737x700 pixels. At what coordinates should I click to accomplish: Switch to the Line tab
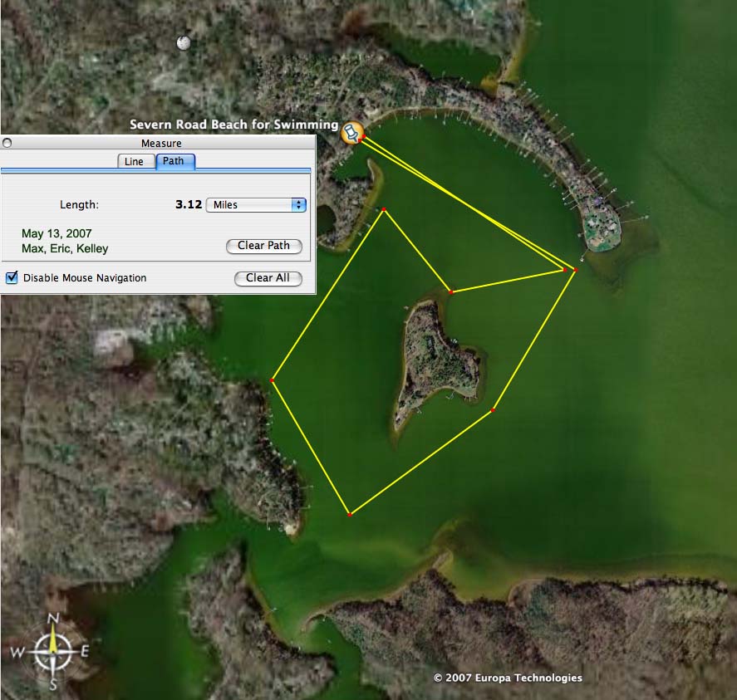tap(136, 161)
